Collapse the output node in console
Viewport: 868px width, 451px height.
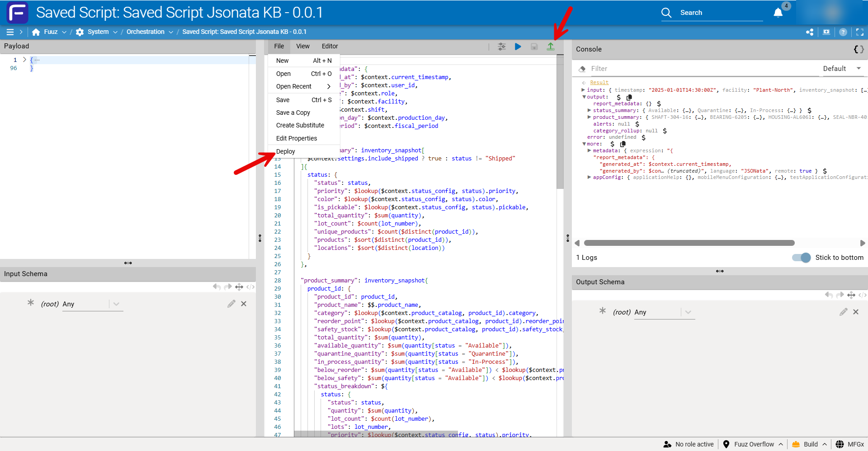(584, 97)
